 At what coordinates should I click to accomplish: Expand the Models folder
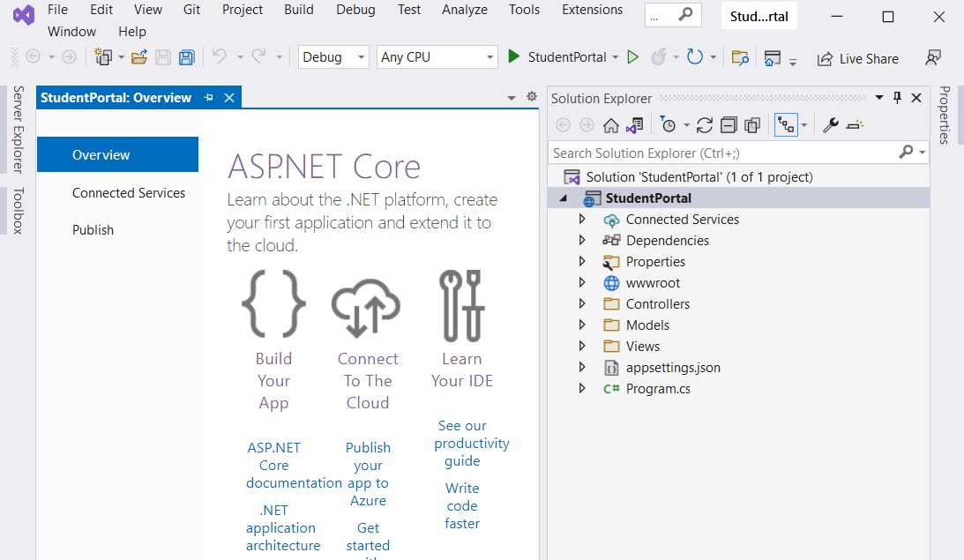coord(581,325)
